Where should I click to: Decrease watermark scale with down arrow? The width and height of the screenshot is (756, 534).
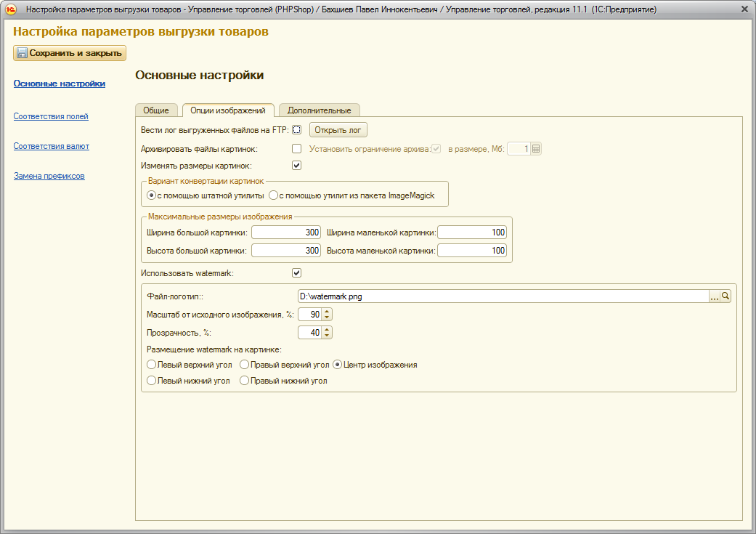tap(327, 317)
